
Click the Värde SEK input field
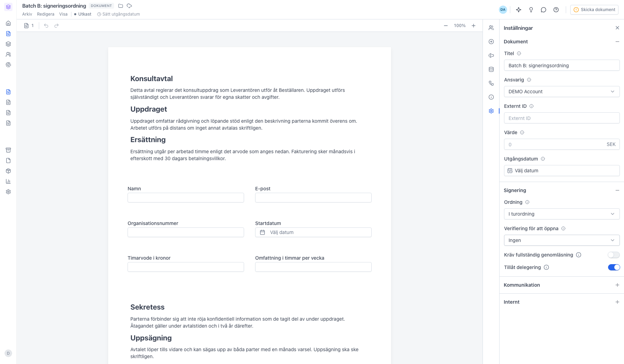(x=562, y=144)
